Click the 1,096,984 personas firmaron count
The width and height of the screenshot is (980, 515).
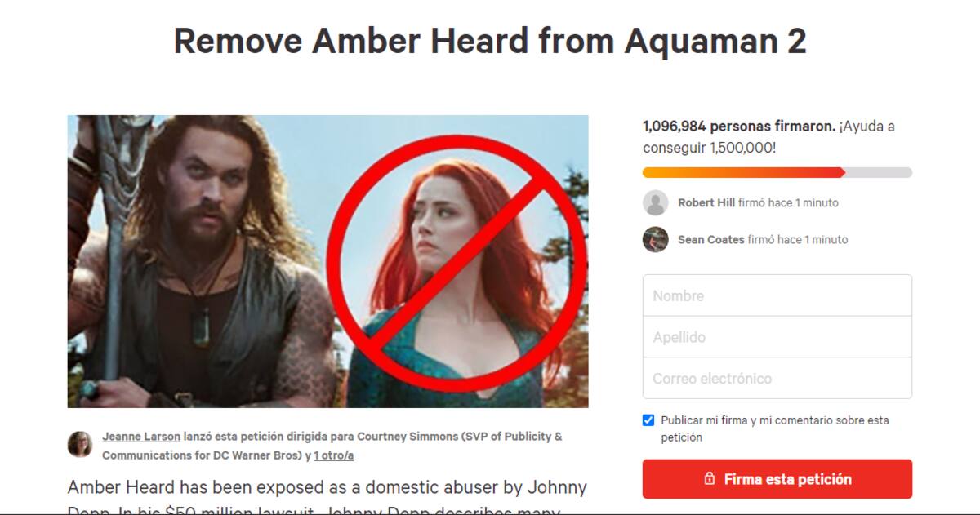tap(739, 127)
